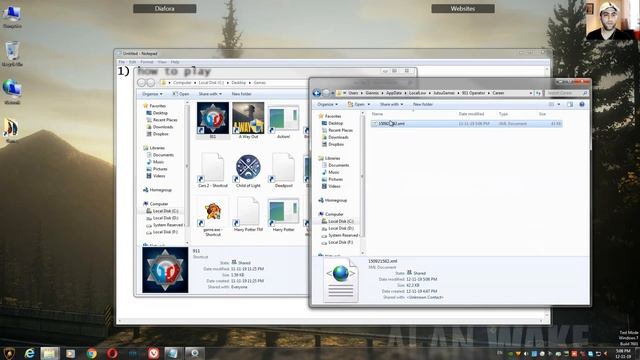Click the AppData breadcrumb in the address bar
The width and height of the screenshot is (640, 360).
394,93
